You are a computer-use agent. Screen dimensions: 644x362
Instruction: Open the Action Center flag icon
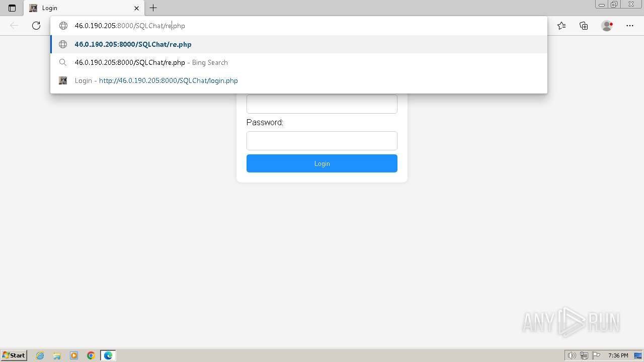[596, 355]
